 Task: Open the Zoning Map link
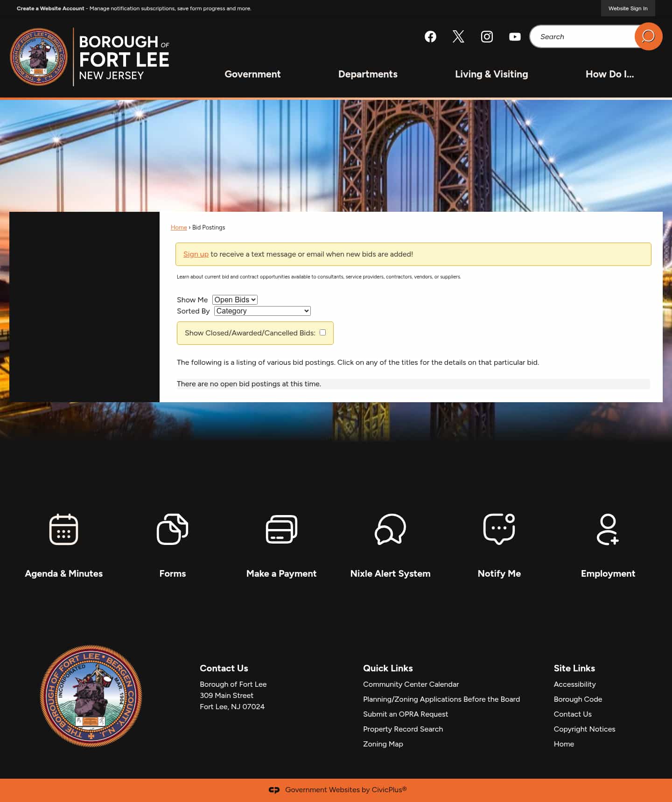click(383, 744)
